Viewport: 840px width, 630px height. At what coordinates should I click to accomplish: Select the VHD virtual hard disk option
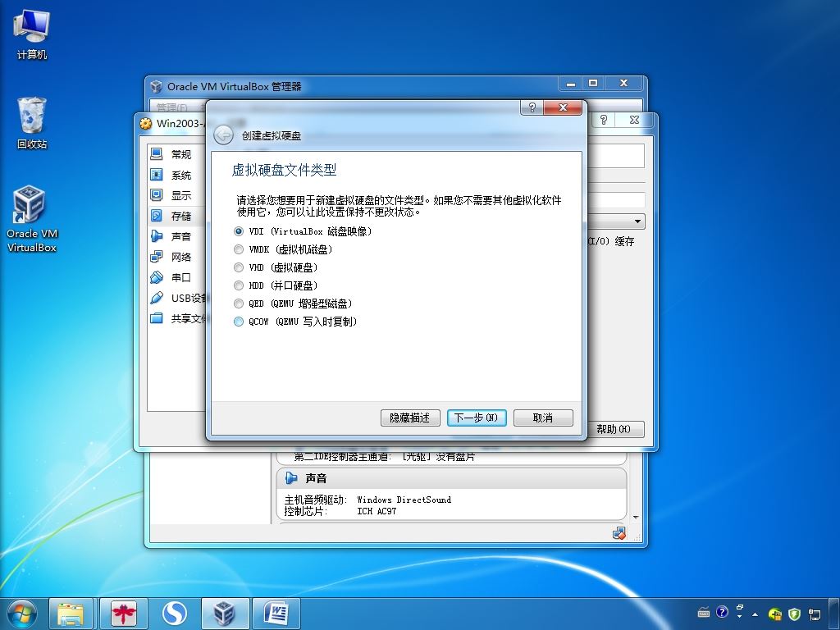(x=276, y=267)
